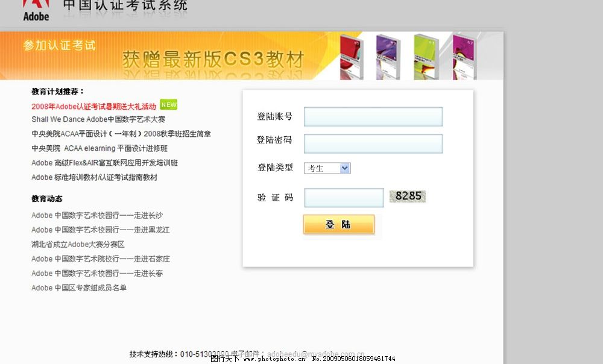Click the 验证码 input field
Image resolution: width=603 pixels, height=364 pixels.
tap(344, 197)
